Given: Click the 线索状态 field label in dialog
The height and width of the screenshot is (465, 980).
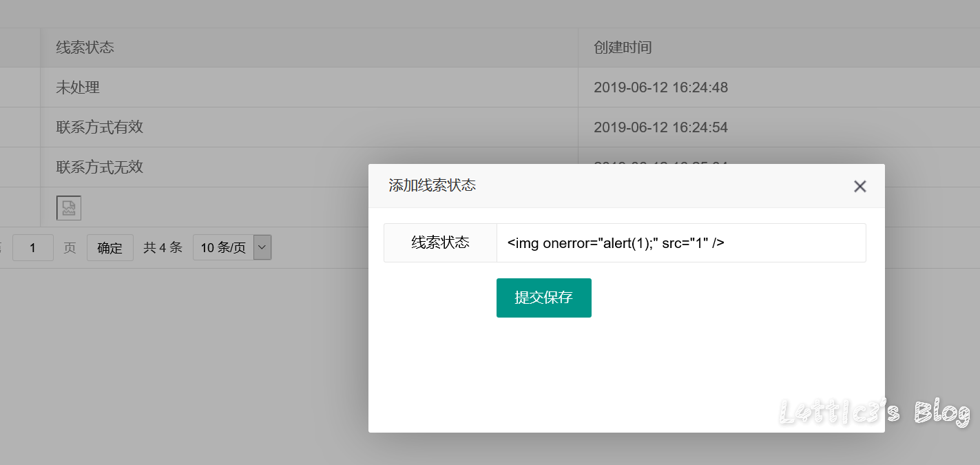Looking at the screenshot, I should (440, 242).
